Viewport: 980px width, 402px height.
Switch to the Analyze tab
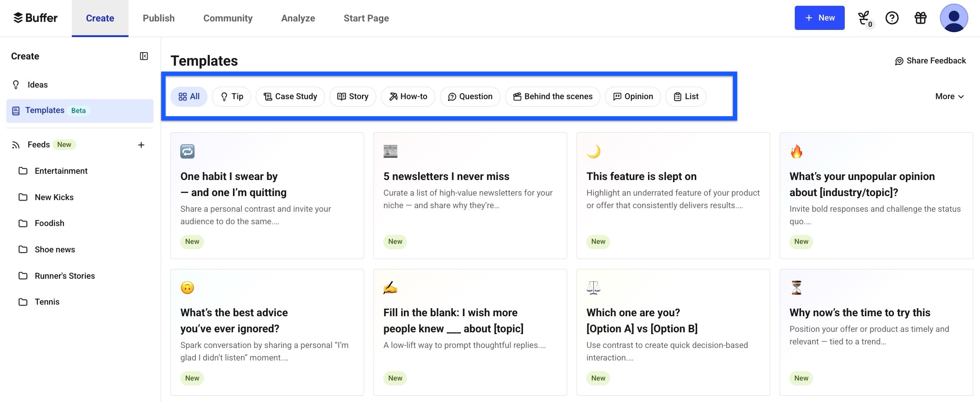298,18
